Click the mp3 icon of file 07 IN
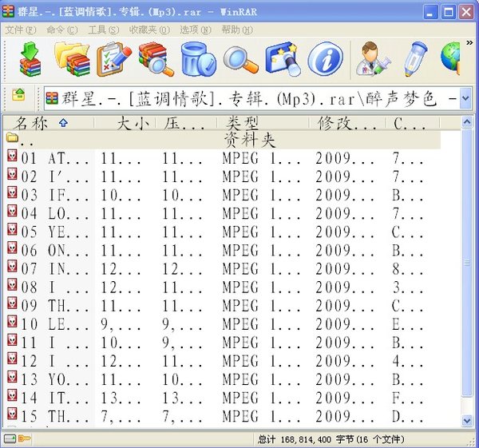This screenshot has height=448, width=479. click(12, 266)
